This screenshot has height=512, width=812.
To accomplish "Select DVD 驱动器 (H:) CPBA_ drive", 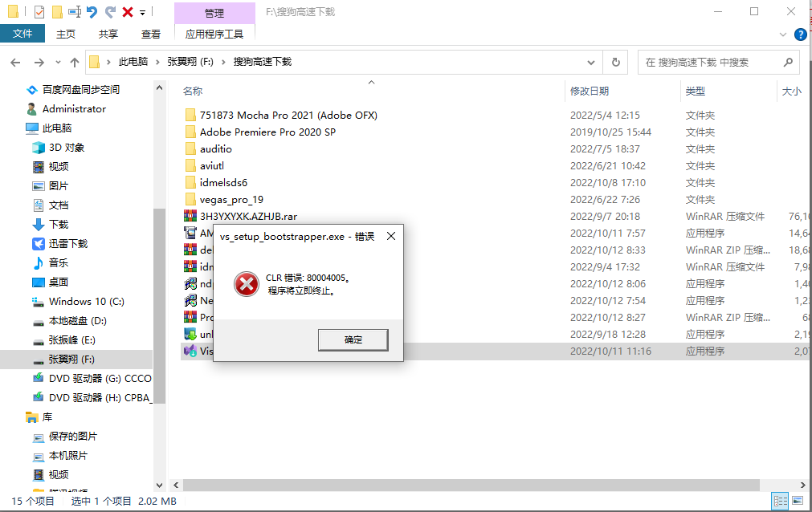I will click(100, 397).
